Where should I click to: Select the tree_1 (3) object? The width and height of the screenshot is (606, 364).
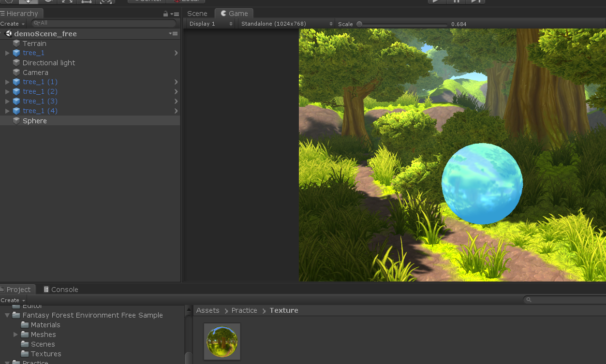coord(90,101)
